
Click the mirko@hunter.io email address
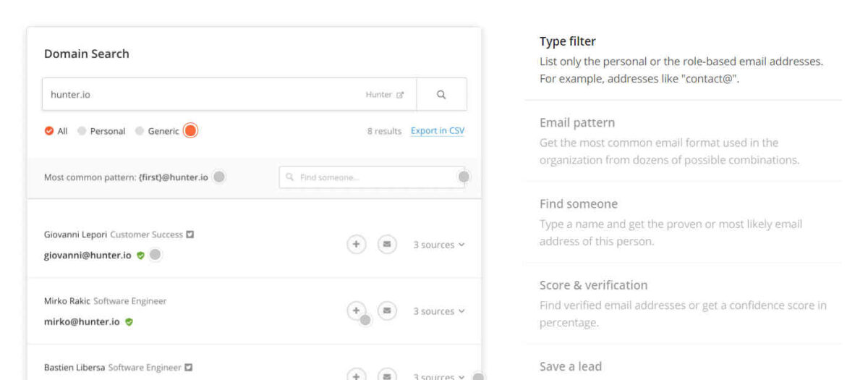click(x=82, y=322)
